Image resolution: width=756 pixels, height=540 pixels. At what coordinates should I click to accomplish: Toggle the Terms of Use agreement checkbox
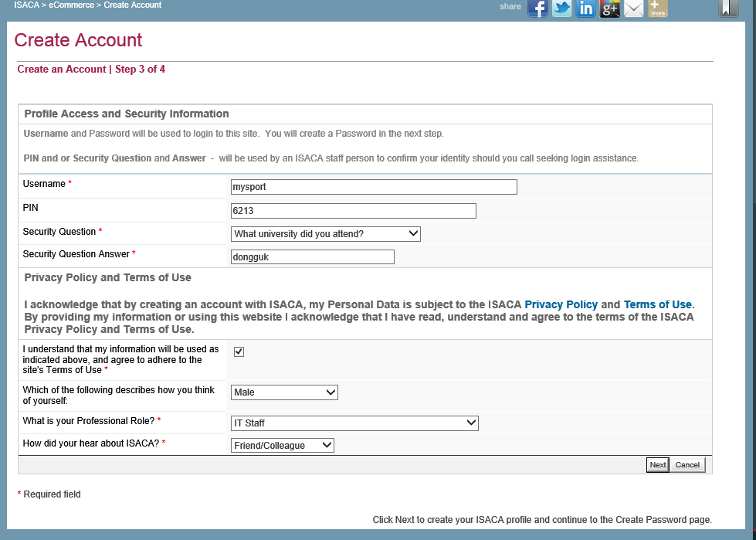239,352
